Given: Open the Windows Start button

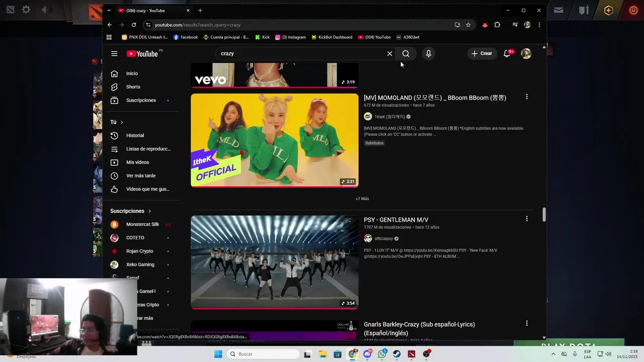Looking at the screenshot, I should (218, 354).
